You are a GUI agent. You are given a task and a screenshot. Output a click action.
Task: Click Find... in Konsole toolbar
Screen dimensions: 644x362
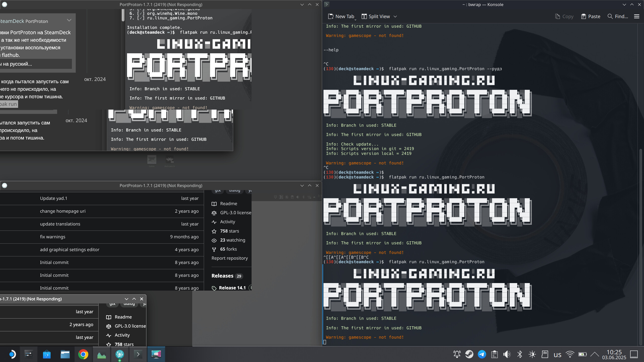pyautogui.click(x=618, y=16)
